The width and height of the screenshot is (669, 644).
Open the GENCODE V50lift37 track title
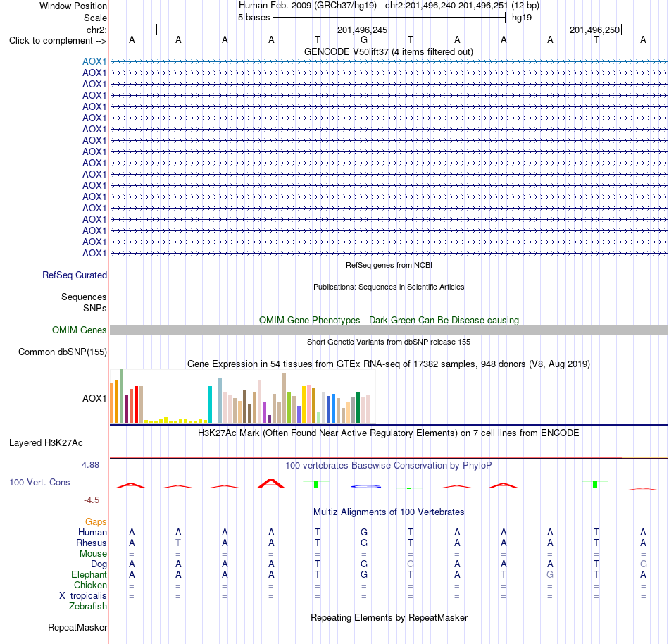point(388,51)
